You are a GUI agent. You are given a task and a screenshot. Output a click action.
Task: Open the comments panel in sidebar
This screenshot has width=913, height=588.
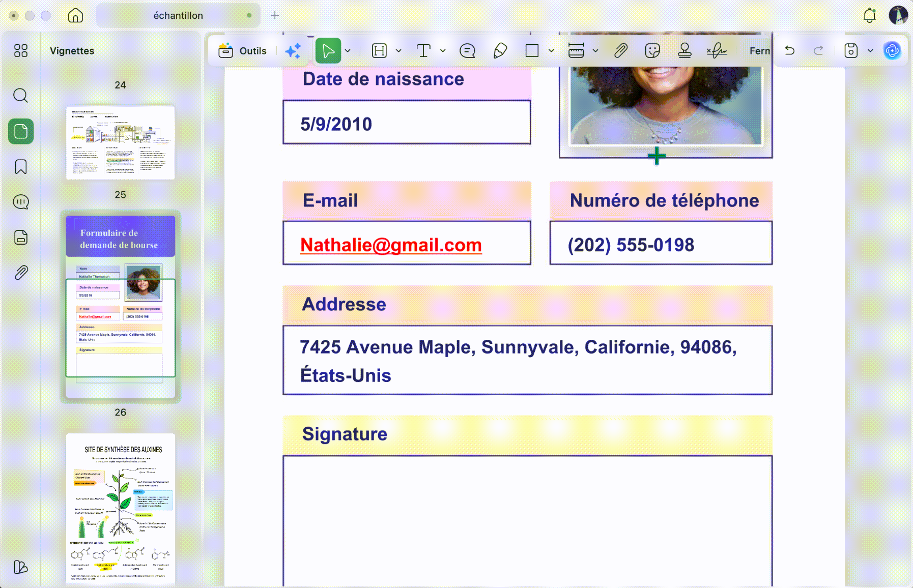[21, 202]
